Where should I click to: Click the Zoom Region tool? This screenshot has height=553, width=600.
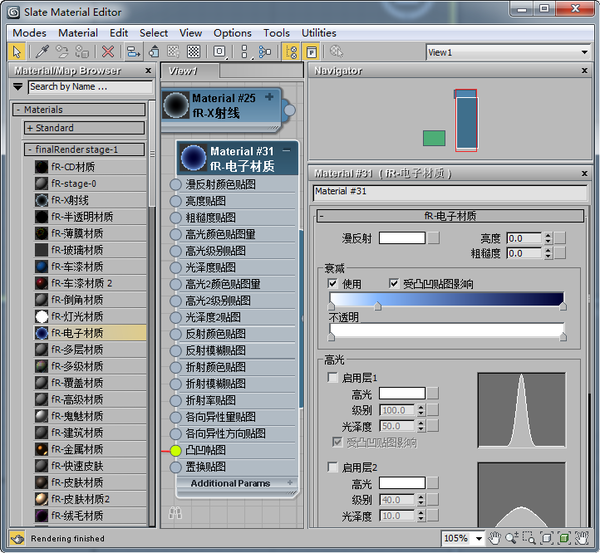click(x=531, y=539)
